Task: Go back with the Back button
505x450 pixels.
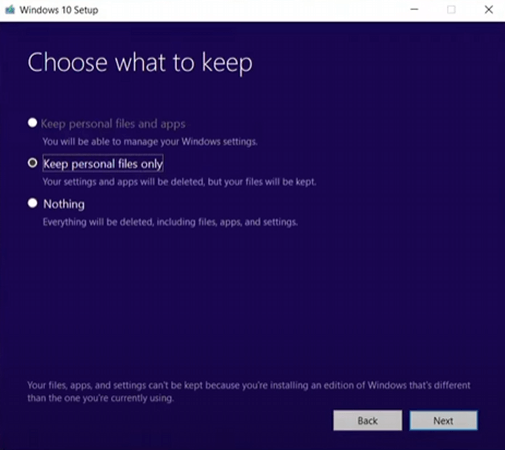Action: 367,421
